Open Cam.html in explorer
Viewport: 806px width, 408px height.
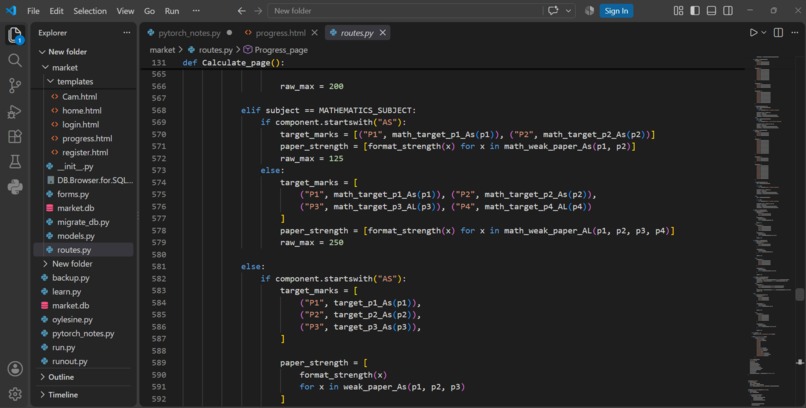[79, 97]
